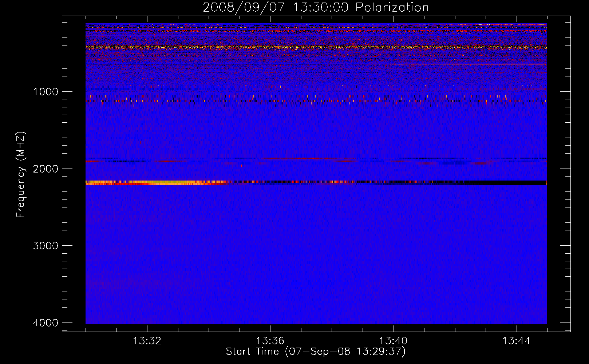Click the plot title '2008/09/07 13:30:00 Polarization'
This screenshot has height=364, width=589.
(x=316, y=7)
